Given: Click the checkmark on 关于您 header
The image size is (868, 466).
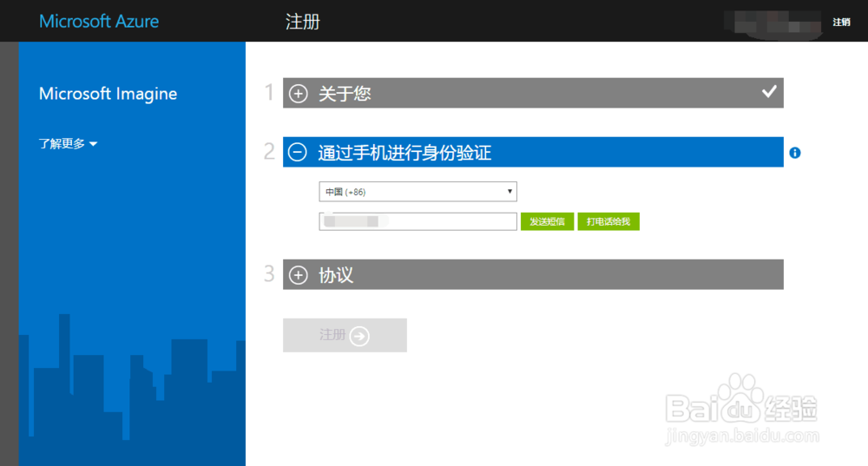Looking at the screenshot, I should pyautogui.click(x=769, y=92).
